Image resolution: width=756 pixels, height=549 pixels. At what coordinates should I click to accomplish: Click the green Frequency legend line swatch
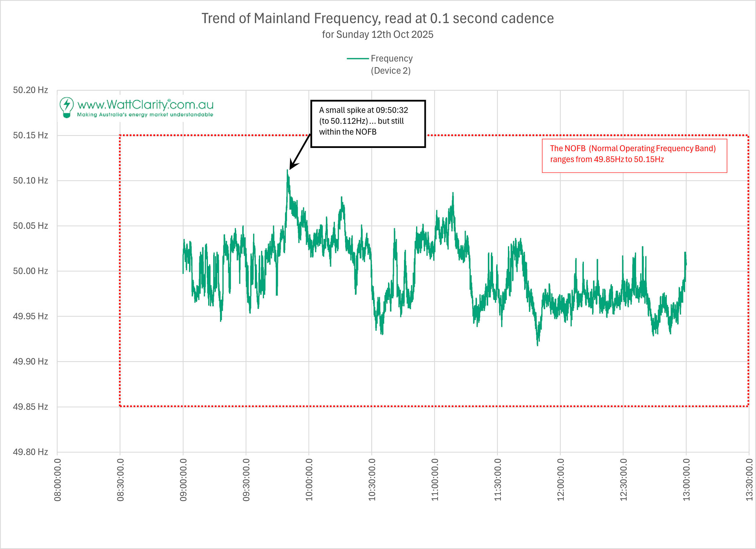click(357, 59)
